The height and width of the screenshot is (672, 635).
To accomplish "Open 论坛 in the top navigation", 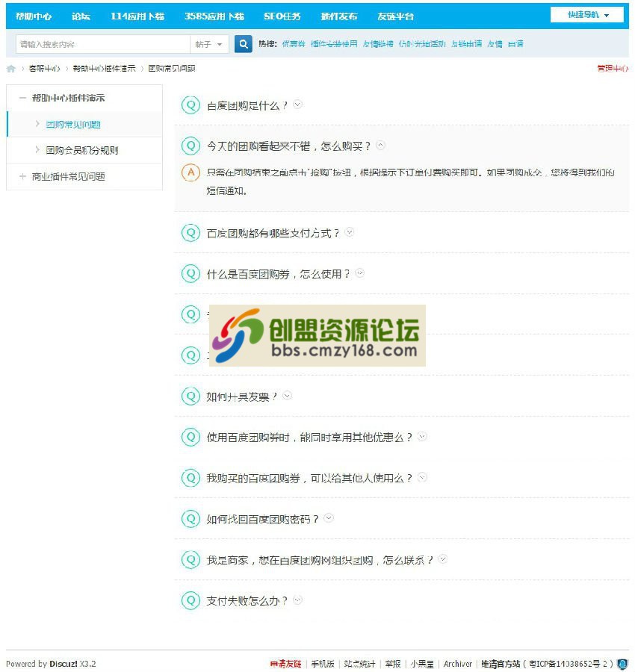I will tap(81, 16).
